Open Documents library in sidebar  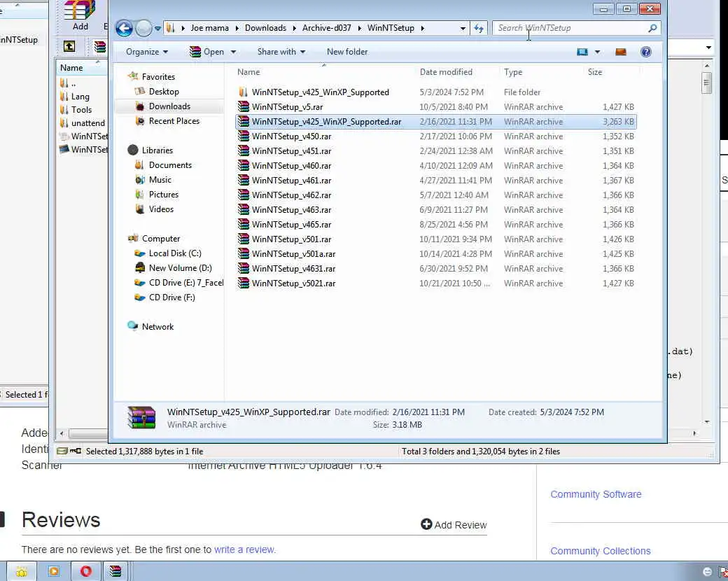click(170, 165)
